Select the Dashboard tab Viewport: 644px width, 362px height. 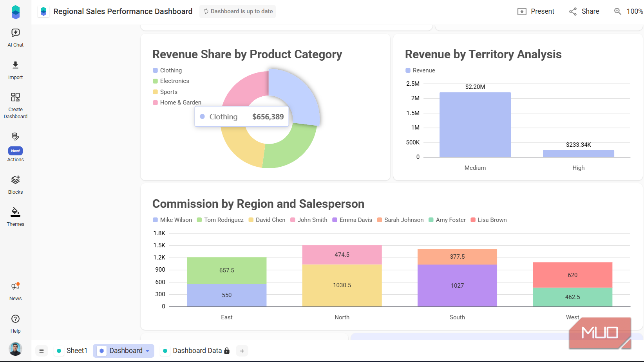123,351
